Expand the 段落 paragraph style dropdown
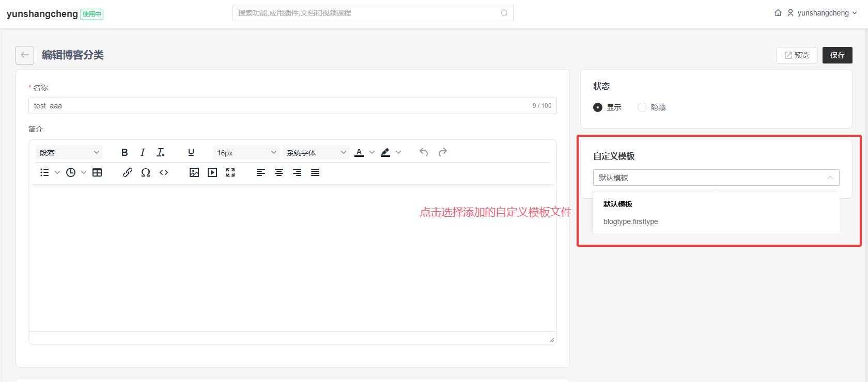 pos(69,153)
